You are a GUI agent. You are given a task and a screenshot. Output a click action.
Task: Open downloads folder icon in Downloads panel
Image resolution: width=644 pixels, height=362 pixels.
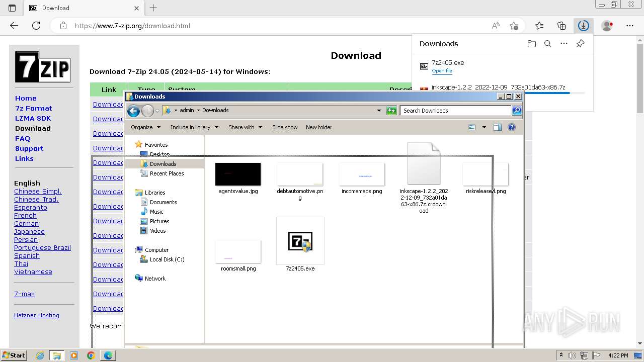532,44
